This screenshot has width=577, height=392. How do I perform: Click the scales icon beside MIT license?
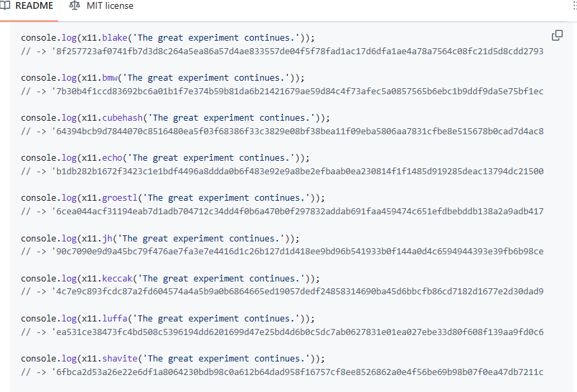click(75, 5)
